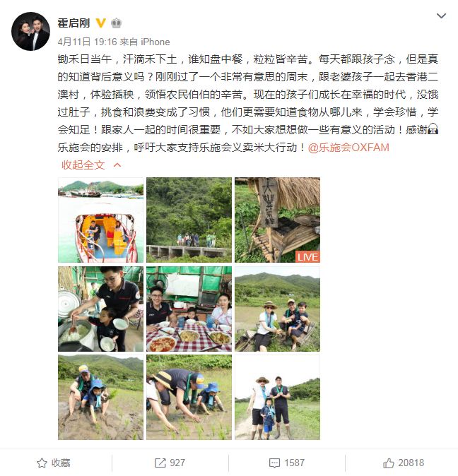Click the star 收藏 favorite icon

tap(42, 463)
